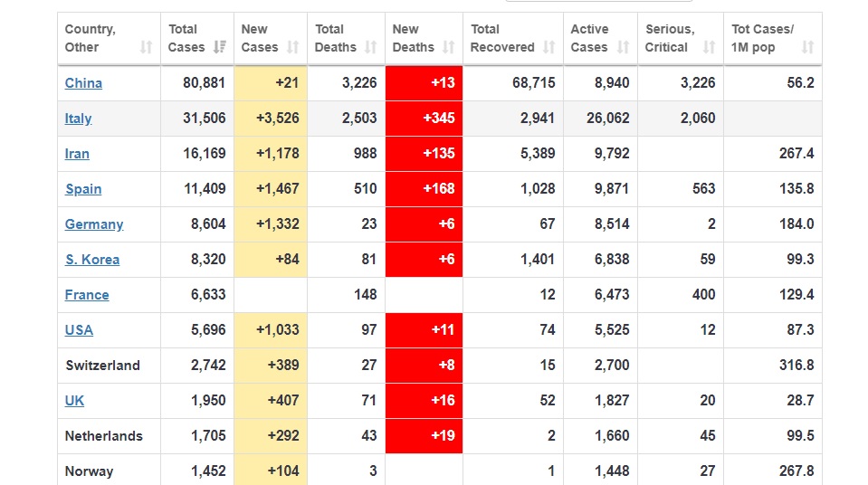868x485 pixels.
Task: Open the Italy country link
Action: point(78,119)
